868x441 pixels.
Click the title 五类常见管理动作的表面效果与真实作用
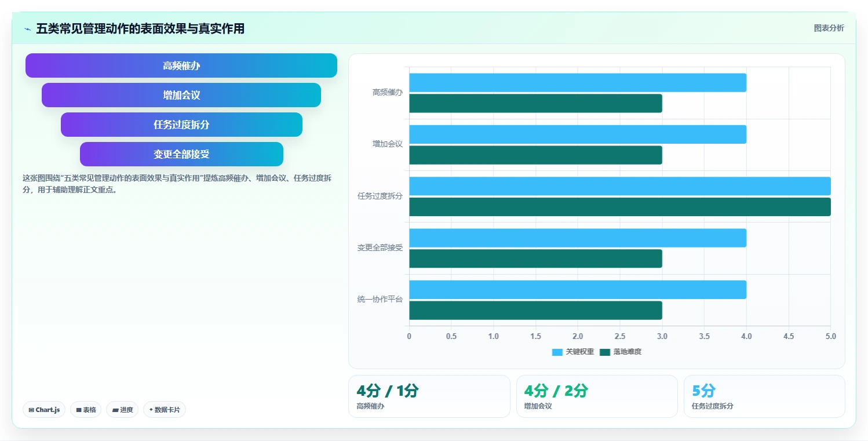[x=140, y=28]
